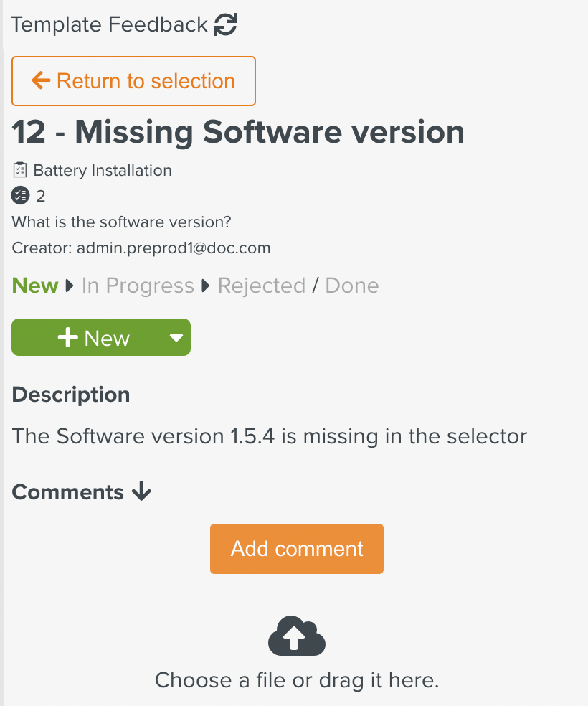Click the cloud upload icon
Screen dimensions: 588x706
coord(297,636)
